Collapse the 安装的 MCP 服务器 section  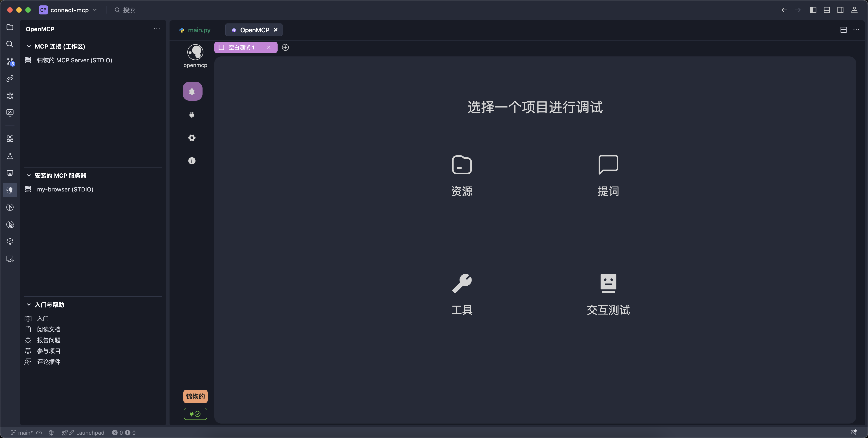(x=29, y=175)
